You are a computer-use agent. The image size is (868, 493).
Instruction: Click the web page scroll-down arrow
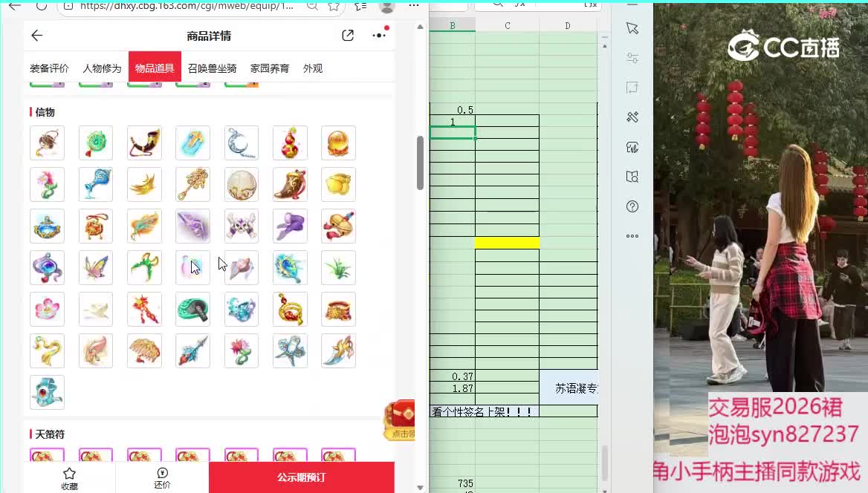click(420, 488)
